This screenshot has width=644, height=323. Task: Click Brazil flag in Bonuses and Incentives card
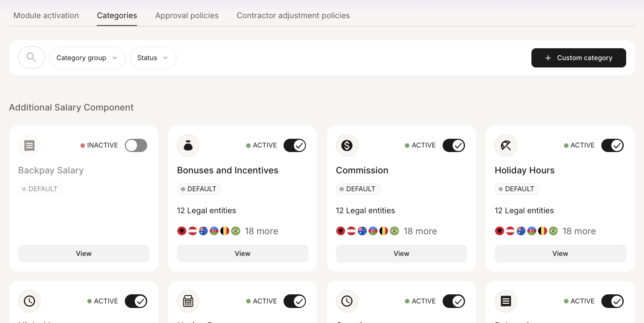pos(236,231)
